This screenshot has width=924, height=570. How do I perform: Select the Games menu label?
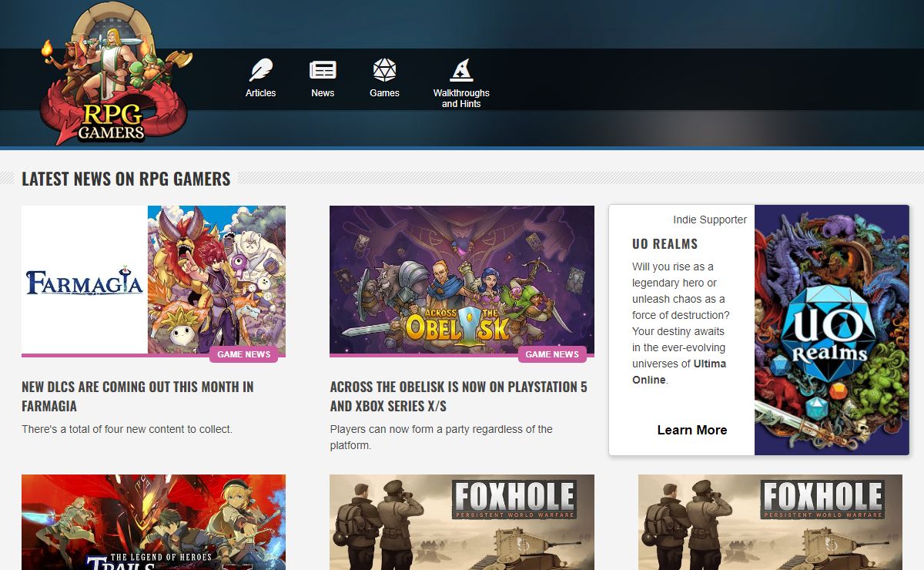click(x=384, y=93)
